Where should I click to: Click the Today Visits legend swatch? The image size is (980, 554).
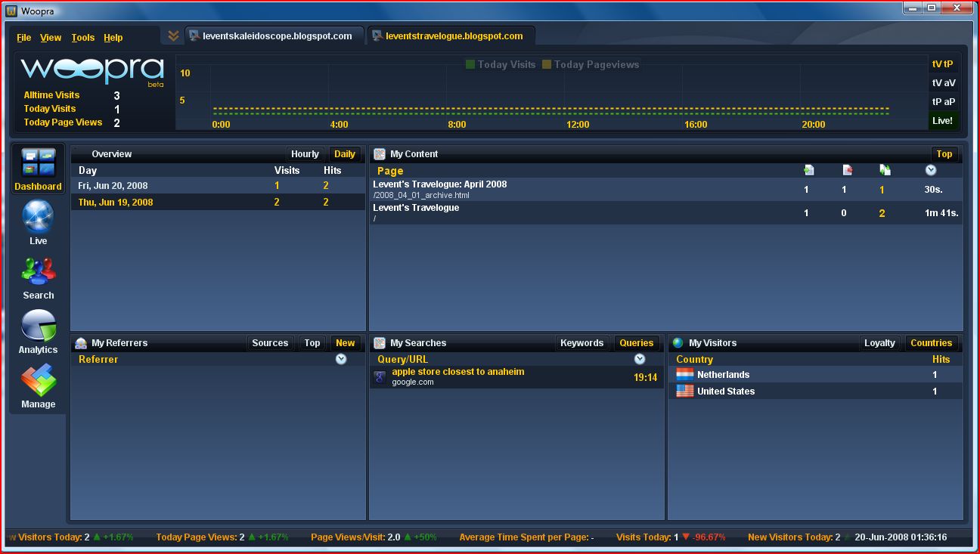[x=470, y=64]
